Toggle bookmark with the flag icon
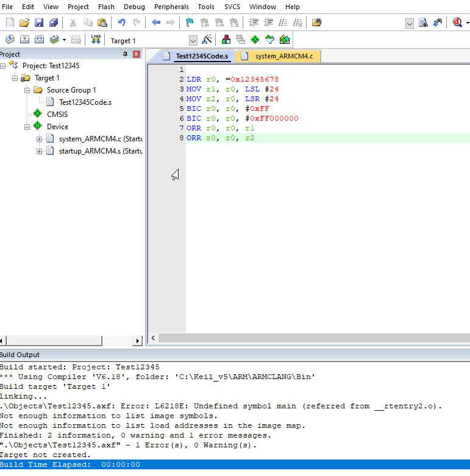Viewport: 470px width, 476px height. [190, 23]
